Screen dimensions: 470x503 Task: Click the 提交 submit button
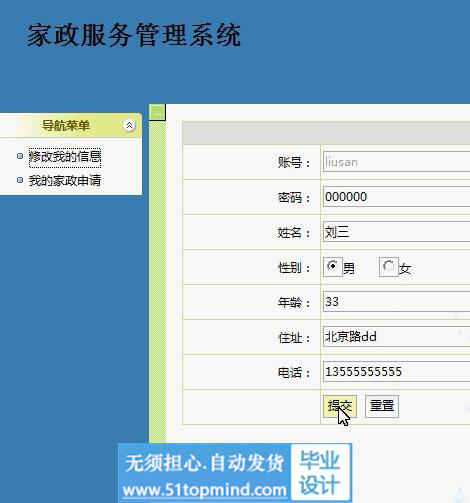point(340,406)
